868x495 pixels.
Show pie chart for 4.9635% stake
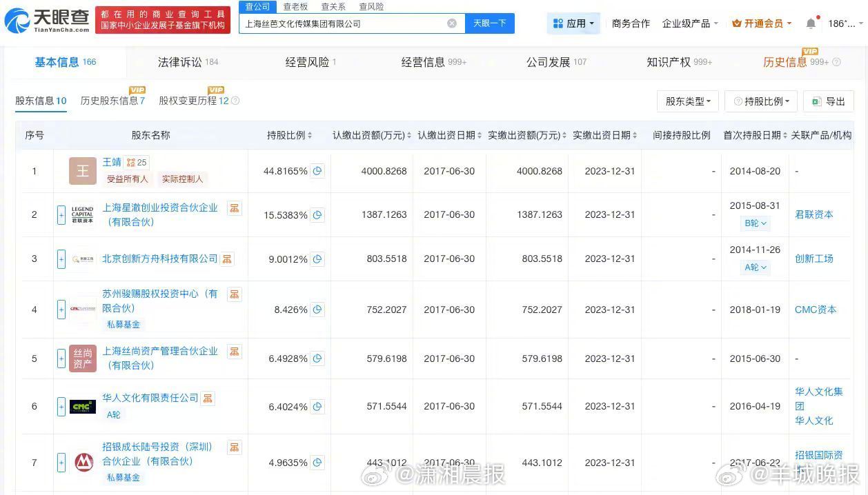point(317,463)
